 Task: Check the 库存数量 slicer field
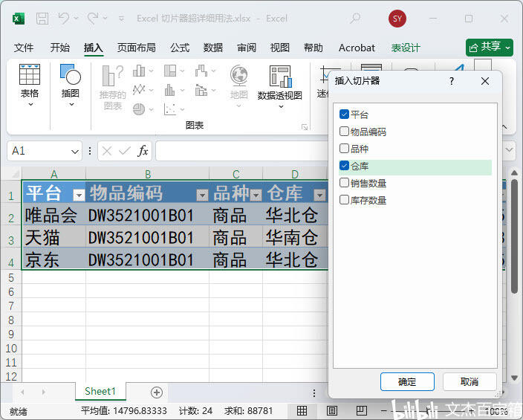coord(344,200)
